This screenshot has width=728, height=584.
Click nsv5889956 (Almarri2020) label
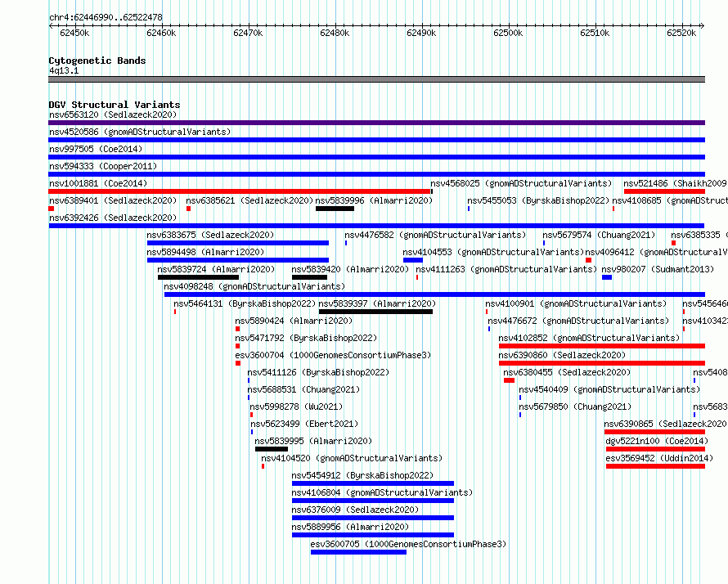(350, 527)
